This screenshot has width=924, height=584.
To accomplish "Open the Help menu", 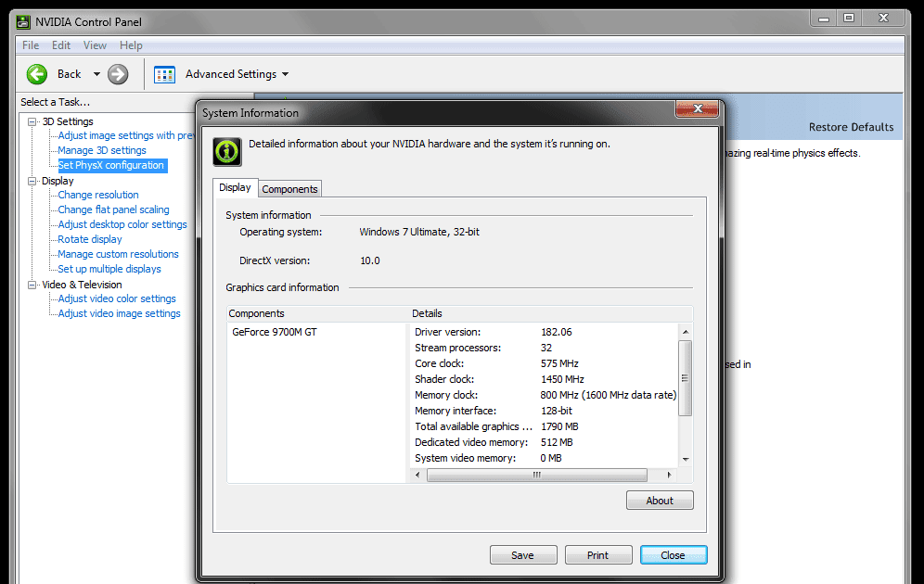I will (131, 45).
